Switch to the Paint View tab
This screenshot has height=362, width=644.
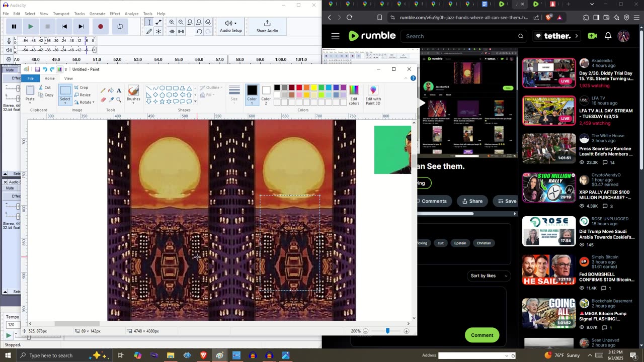tap(68, 78)
